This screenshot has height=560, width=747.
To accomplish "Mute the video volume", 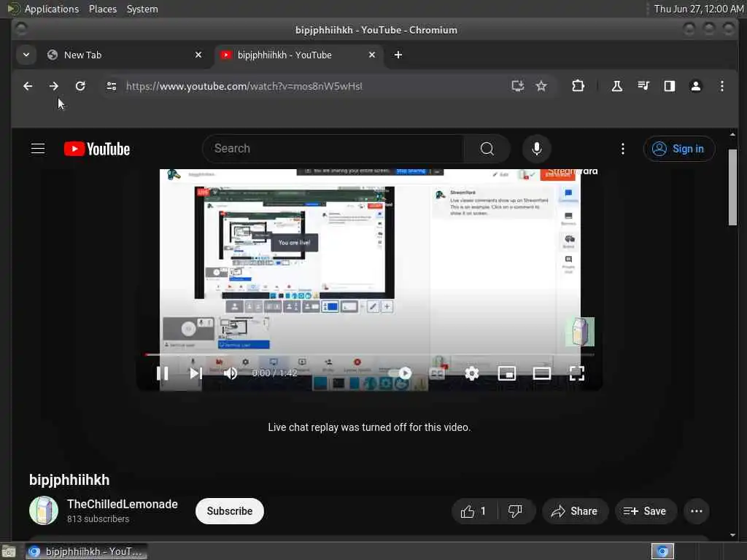I will click(x=231, y=373).
